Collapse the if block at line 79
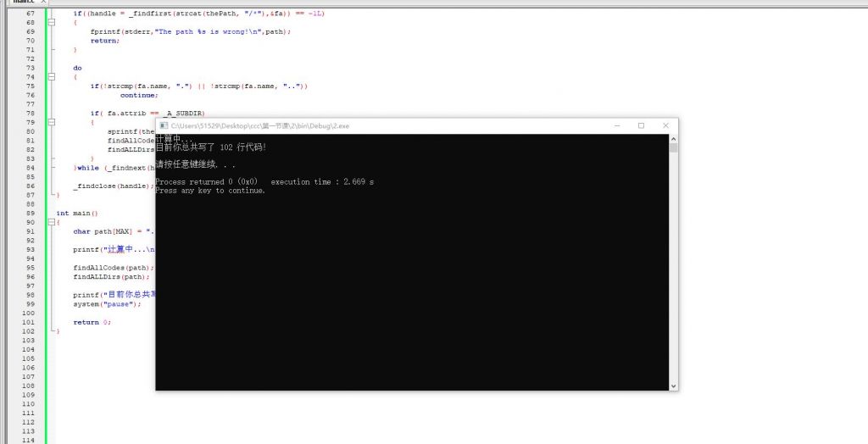The image size is (868, 444). (x=51, y=122)
